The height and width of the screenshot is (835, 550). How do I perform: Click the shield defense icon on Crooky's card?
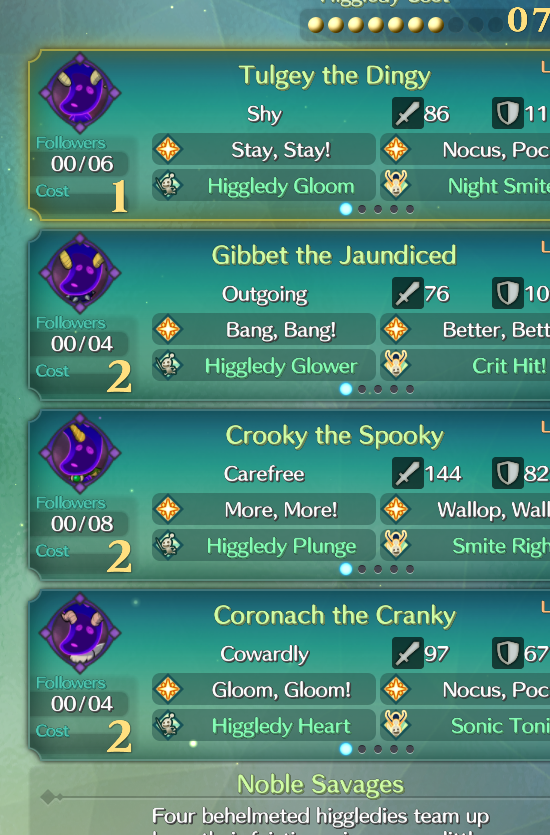click(x=507, y=473)
